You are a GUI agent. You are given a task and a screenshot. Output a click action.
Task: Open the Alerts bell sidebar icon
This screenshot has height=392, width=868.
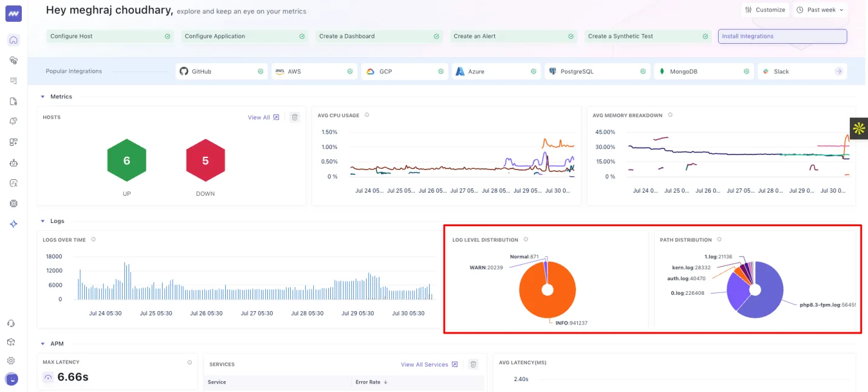pos(13,122)
